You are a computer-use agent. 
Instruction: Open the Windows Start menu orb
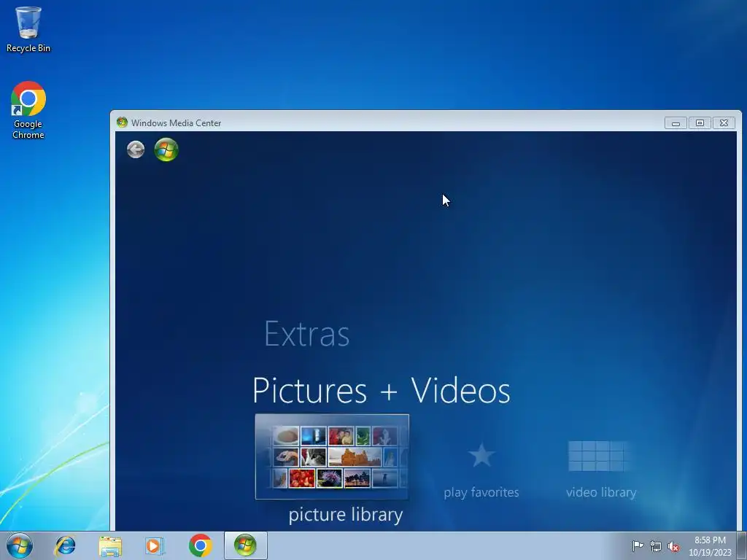[x=20, y=545]
